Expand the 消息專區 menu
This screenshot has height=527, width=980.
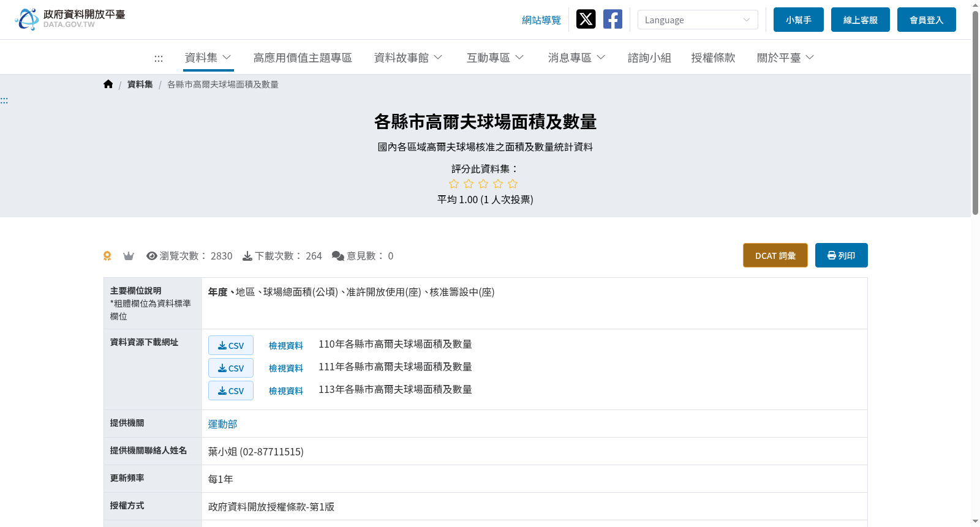577,58
